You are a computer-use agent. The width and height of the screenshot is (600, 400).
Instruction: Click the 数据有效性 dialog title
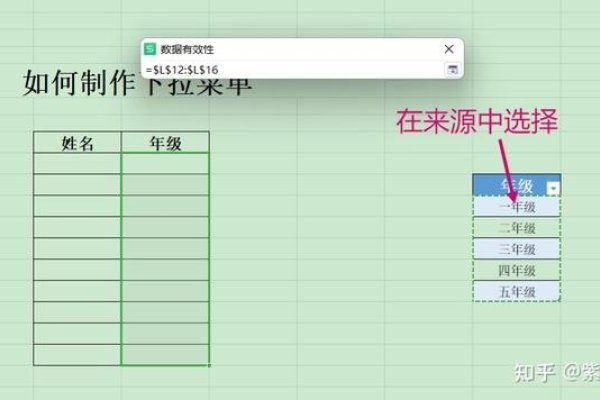[x=187, y=49]
